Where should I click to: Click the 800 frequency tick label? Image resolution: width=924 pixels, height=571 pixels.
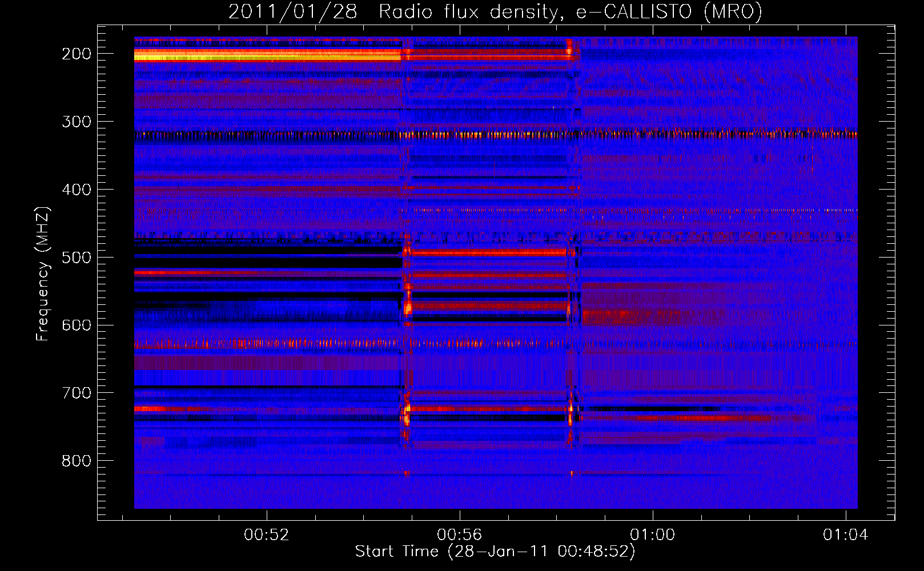(77, 461)
